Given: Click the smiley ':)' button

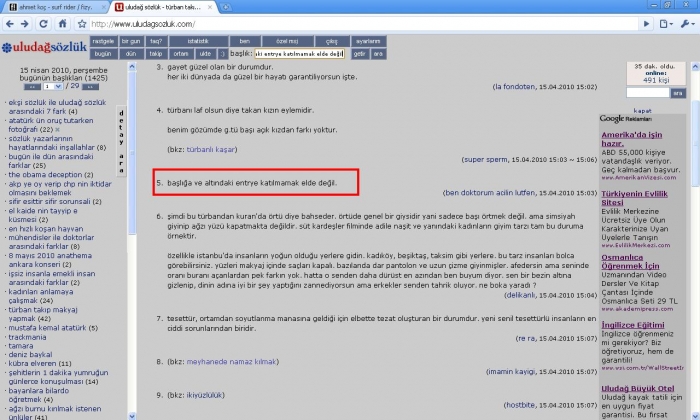Looking at the screenshot, I should 222,54.
